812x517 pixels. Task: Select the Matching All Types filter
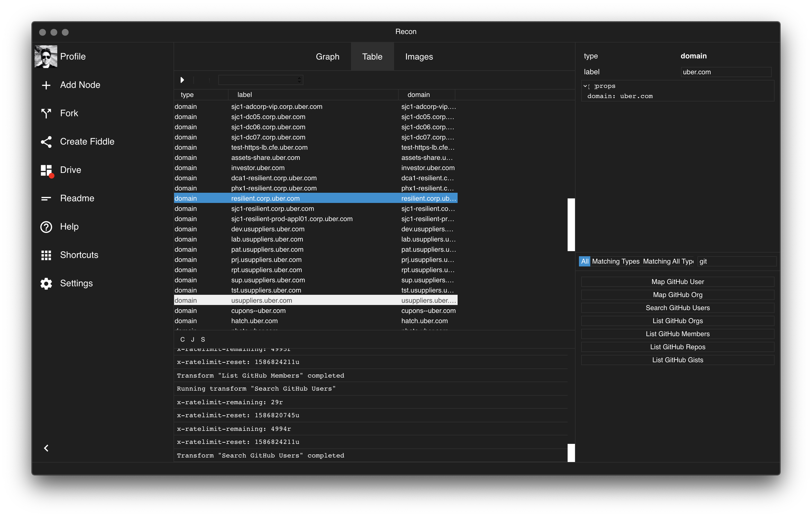click(668, 261)
